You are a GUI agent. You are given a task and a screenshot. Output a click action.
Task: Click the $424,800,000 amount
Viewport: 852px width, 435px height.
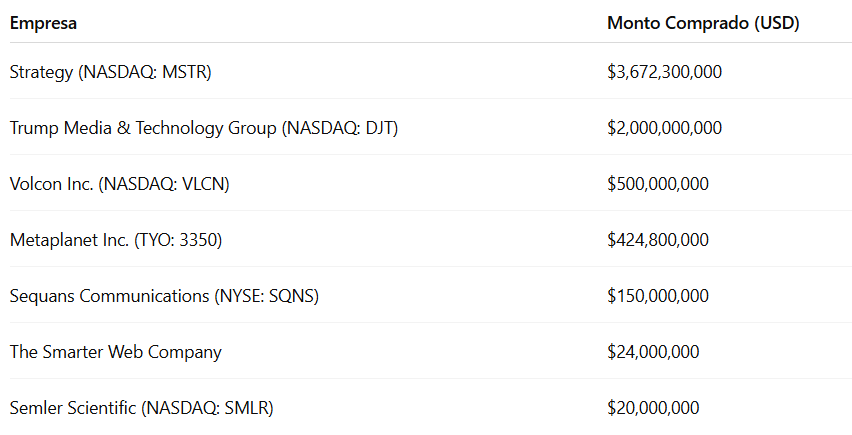point(657,240)
